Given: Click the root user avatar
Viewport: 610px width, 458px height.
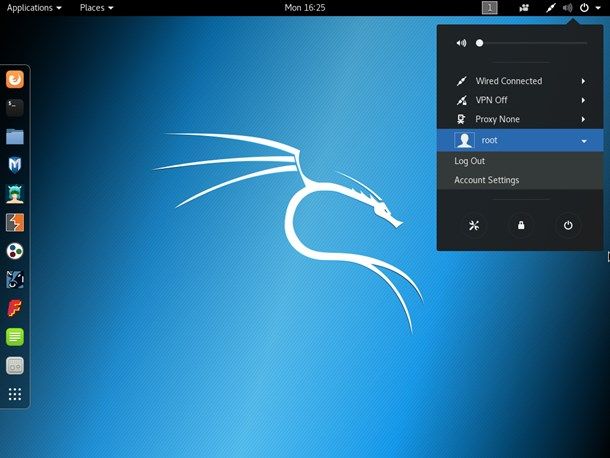Looking at the screenshot, I should click(464, 140).
